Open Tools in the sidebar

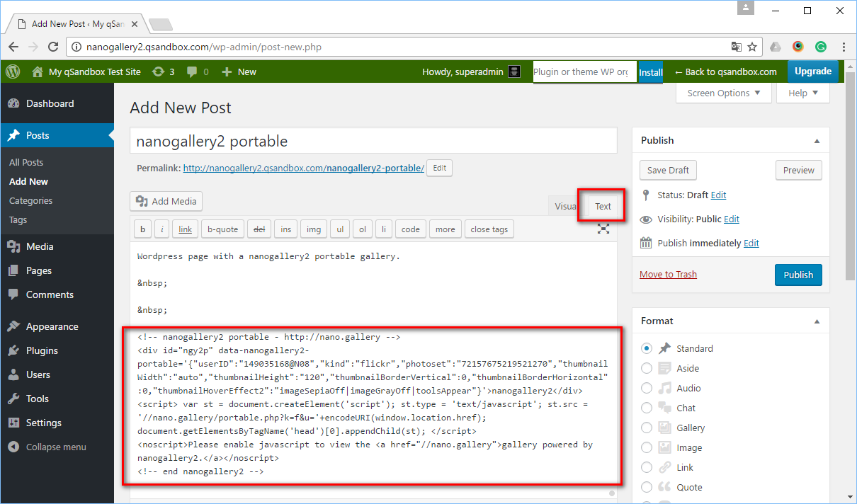point(57,399)
